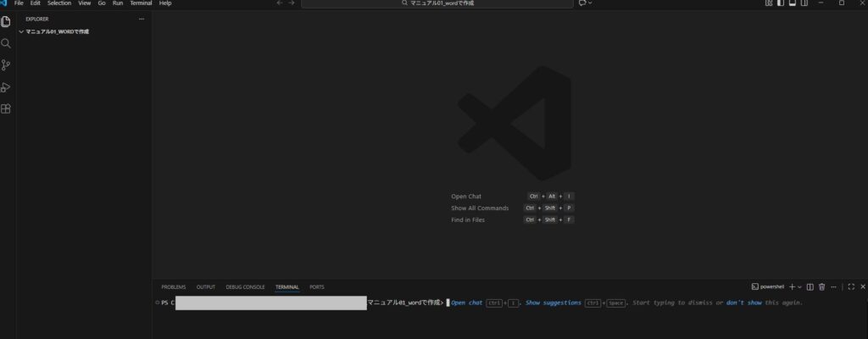This screenshot has height=339, width=868.
Task: Open the new terminal profile dropdown arrow
Action: [799, 287]
